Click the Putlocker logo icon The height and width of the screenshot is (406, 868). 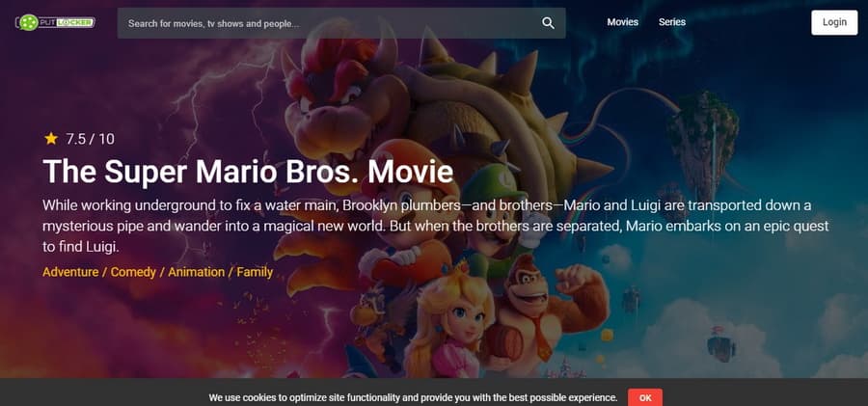(x=55, y=22)
